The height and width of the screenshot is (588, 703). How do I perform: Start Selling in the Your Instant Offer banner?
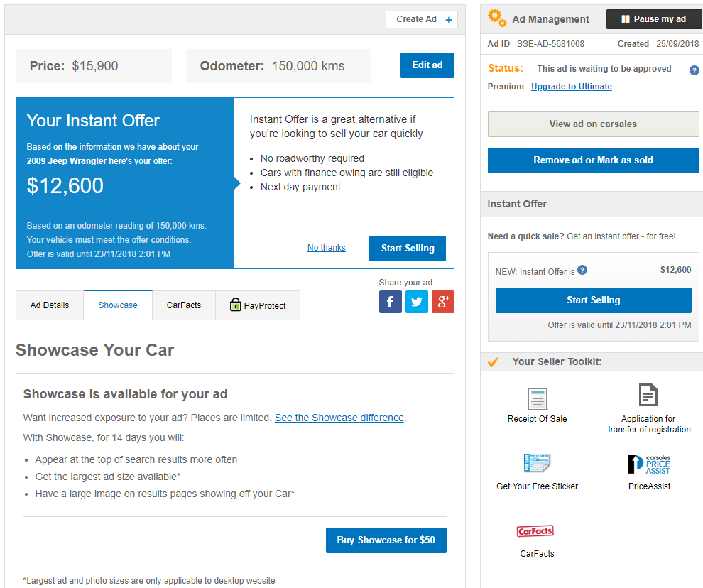[x=408, y=248]
